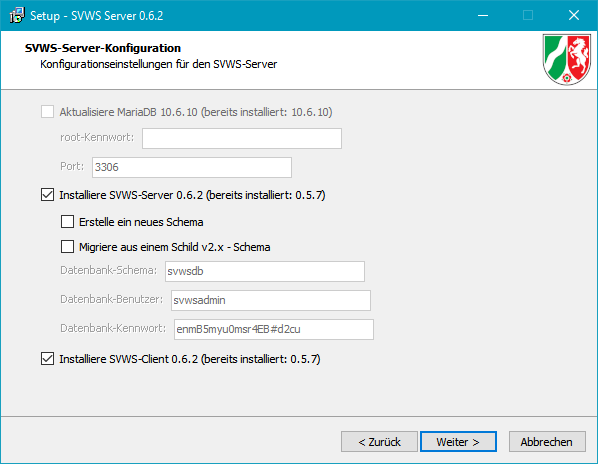Click the root-Kennwort input field
The height and width of the screenshot is (464, 598).
tap(242, 138)
